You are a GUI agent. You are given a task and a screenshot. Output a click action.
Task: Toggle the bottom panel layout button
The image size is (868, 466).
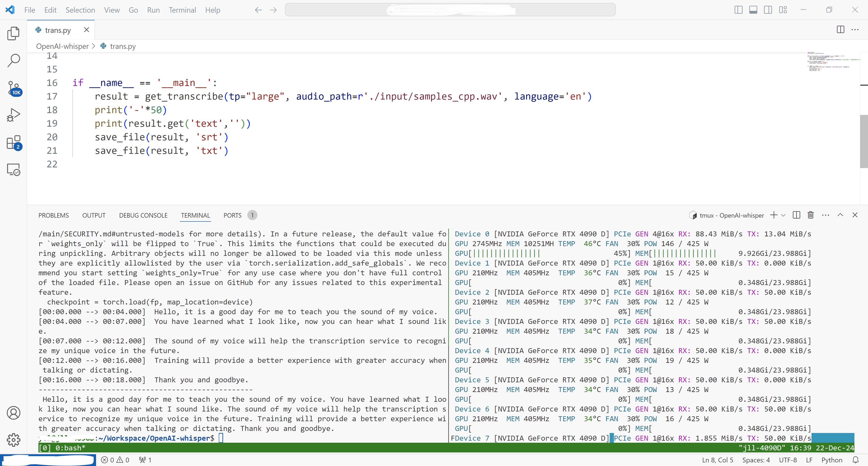(x=753, y=10)
